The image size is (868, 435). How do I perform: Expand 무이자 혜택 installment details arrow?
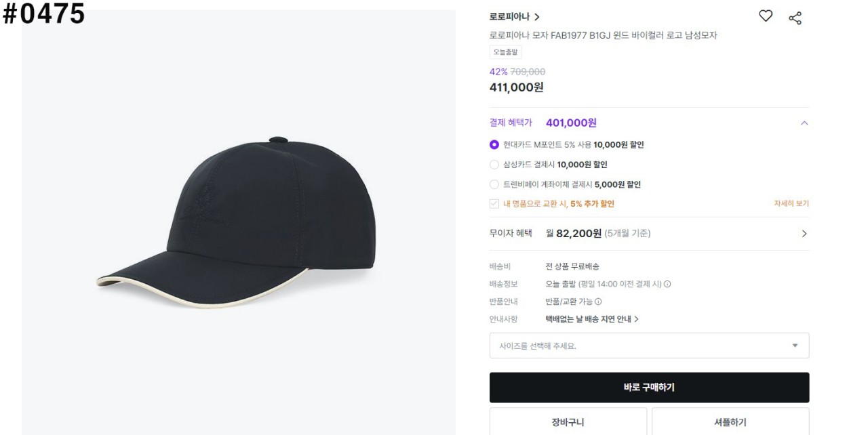(804, 234)
